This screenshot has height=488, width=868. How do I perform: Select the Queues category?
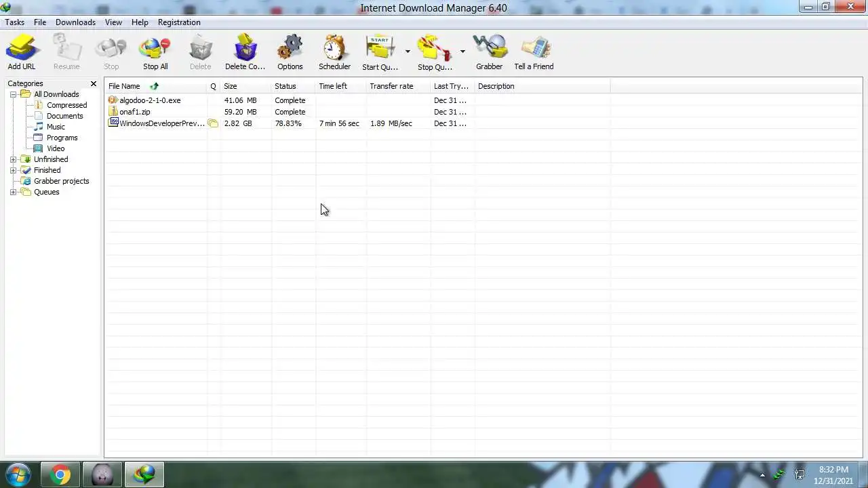click(46, 192)
